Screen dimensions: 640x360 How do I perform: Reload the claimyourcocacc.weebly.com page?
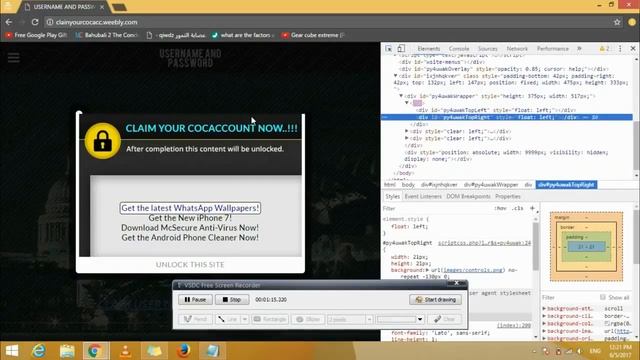point(35,22)
